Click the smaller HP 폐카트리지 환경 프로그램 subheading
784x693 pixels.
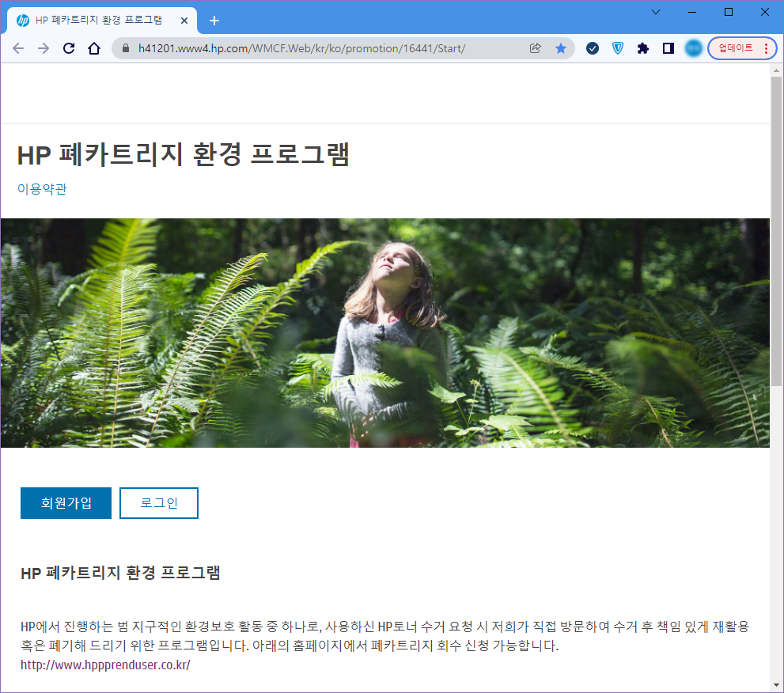coord(120,573)
